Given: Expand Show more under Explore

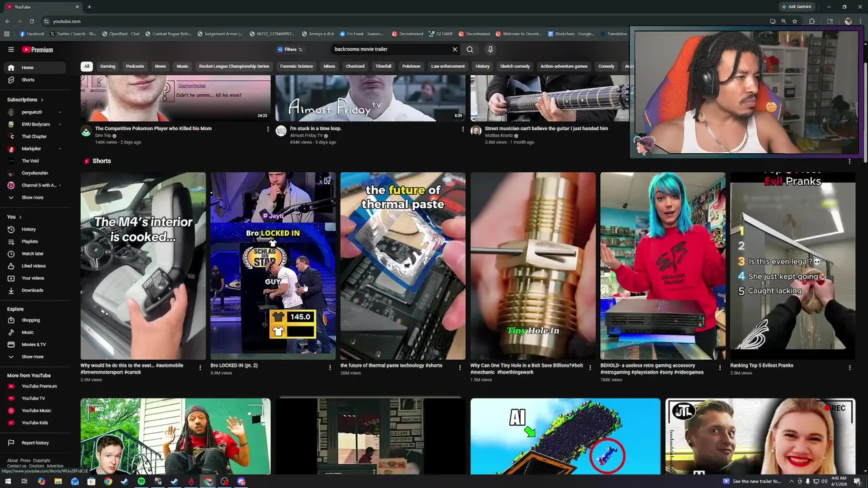Looking at the screenshot, I should 35,357.
